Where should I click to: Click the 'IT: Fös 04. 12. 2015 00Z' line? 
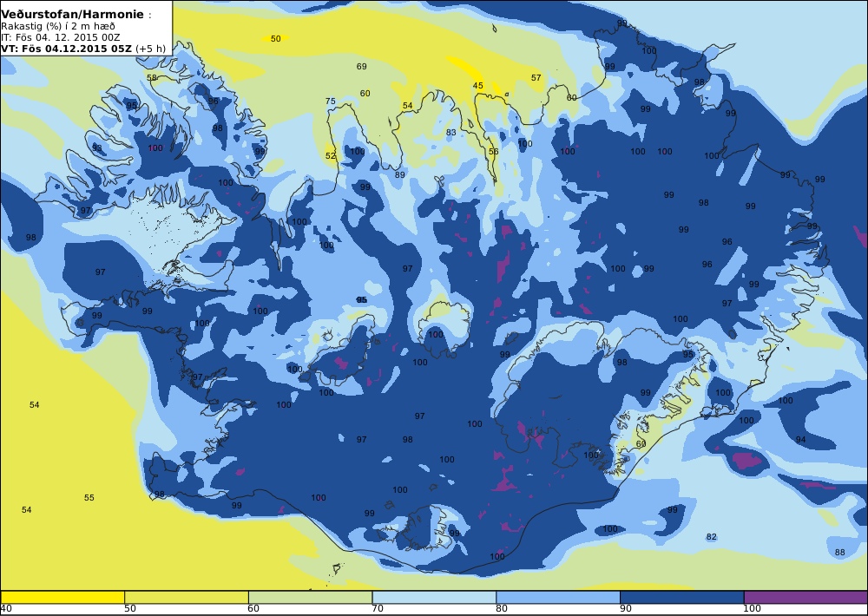[60, 37]
